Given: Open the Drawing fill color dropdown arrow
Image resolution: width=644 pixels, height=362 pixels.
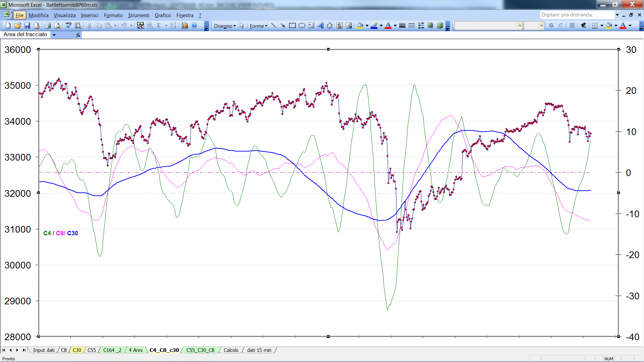Looking at the screenshot, I should (367, 26).
